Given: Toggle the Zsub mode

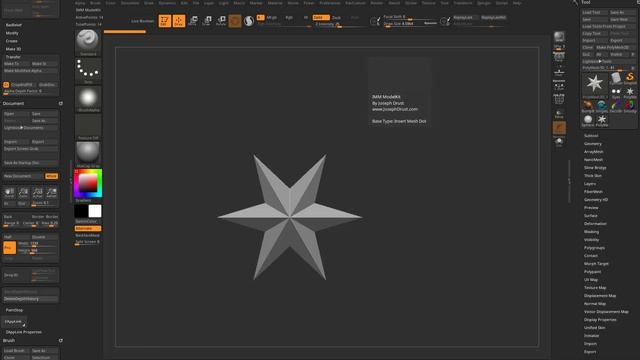Looking at the screenshot, I should 336,18.
